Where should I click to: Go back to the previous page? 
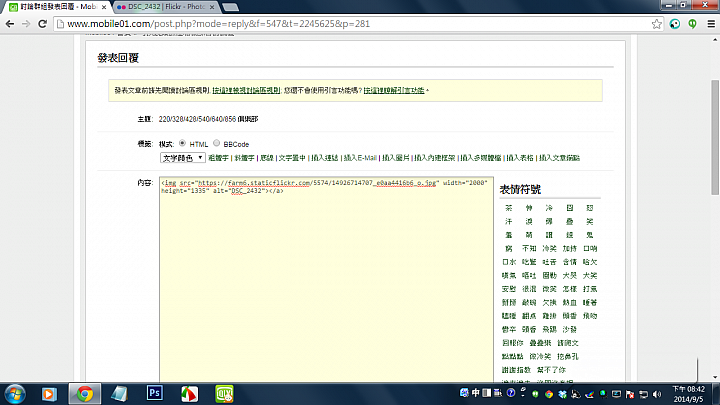[x=10, y=24]
